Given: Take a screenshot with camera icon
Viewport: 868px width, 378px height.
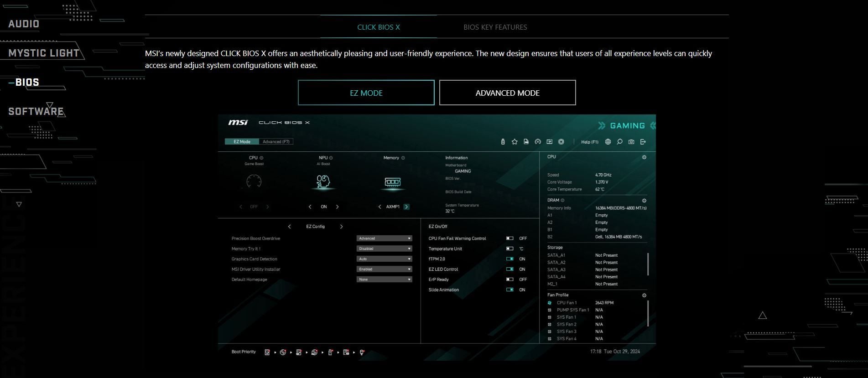Looking at the screenshot, I should (x=631, y=142).
